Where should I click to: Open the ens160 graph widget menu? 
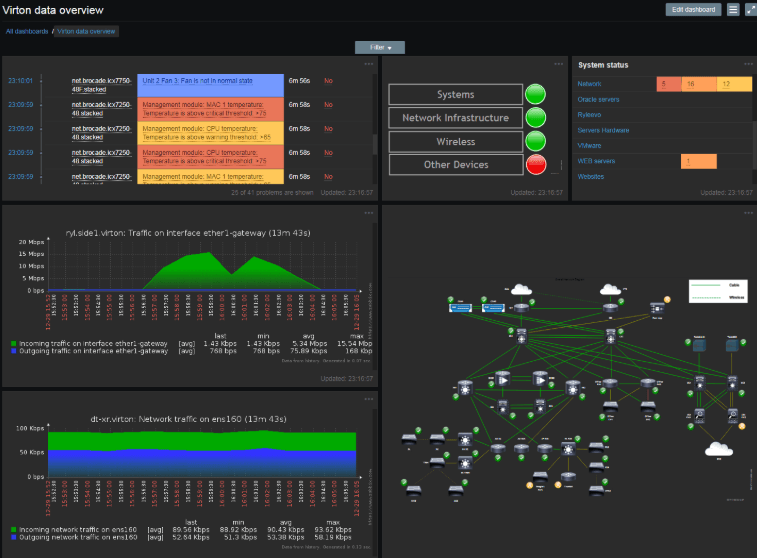tap(369, 398)
